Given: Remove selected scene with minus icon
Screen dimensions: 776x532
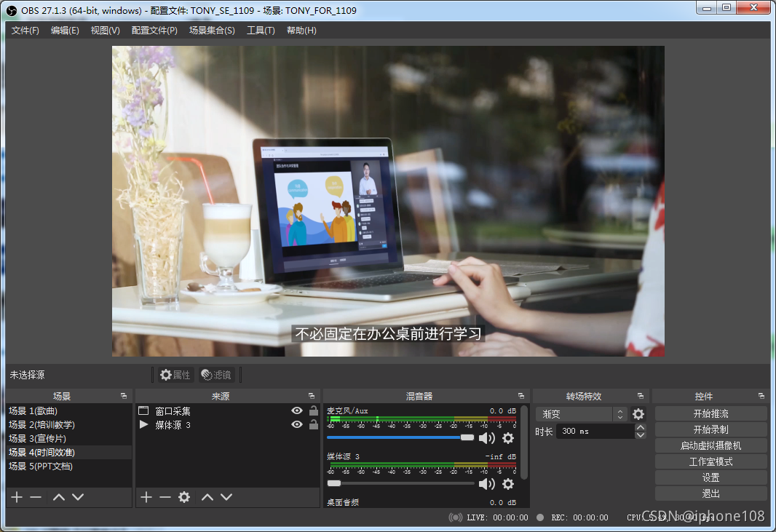Looking at the screenshot, I should [x=36, y=497].
